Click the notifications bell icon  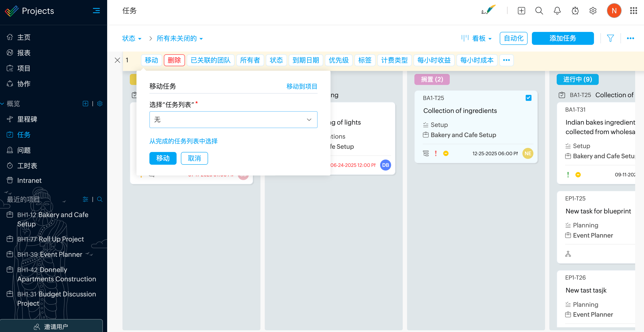(x=557, y=11)
